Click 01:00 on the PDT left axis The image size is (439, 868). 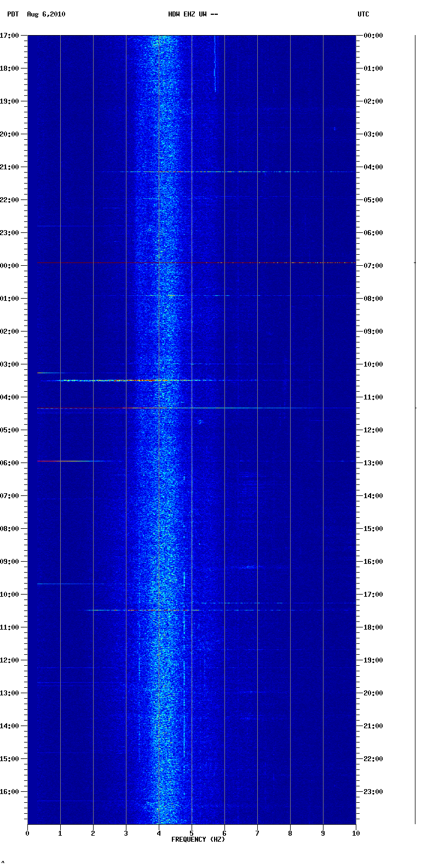(x=10, y=299)
